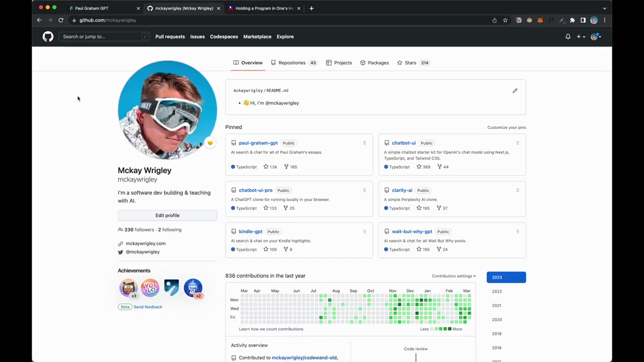
Task: View the 230 followers list
Action: (x=139, y=230)
